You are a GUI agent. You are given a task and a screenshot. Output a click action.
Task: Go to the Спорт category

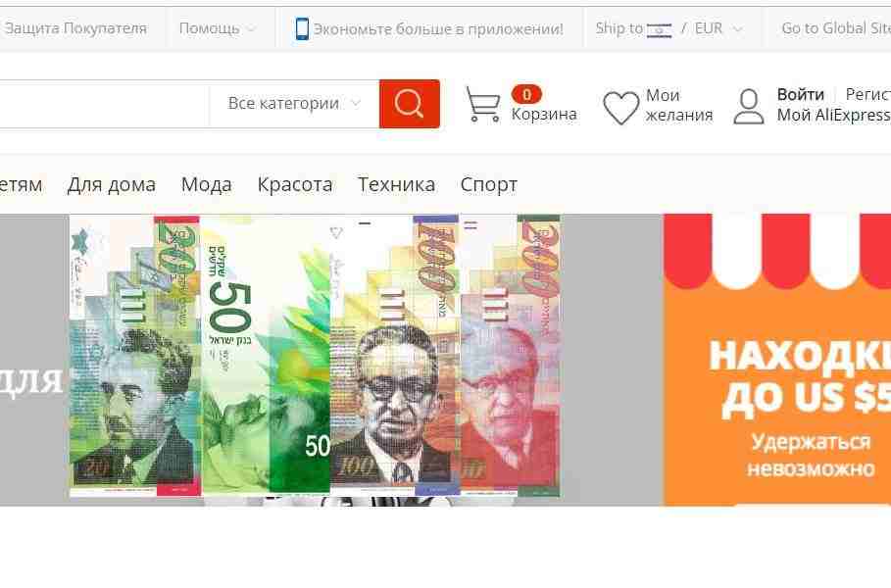[489, 185]
